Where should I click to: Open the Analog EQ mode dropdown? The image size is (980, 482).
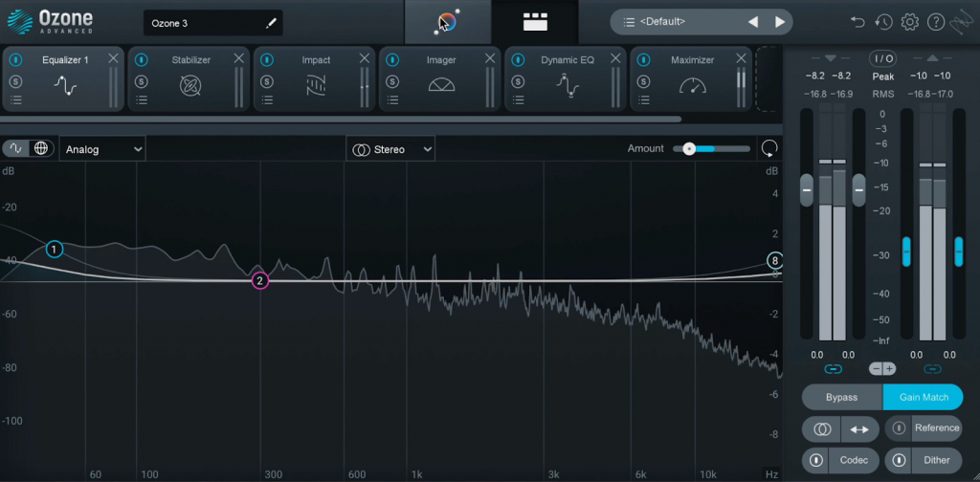[102, 149]
